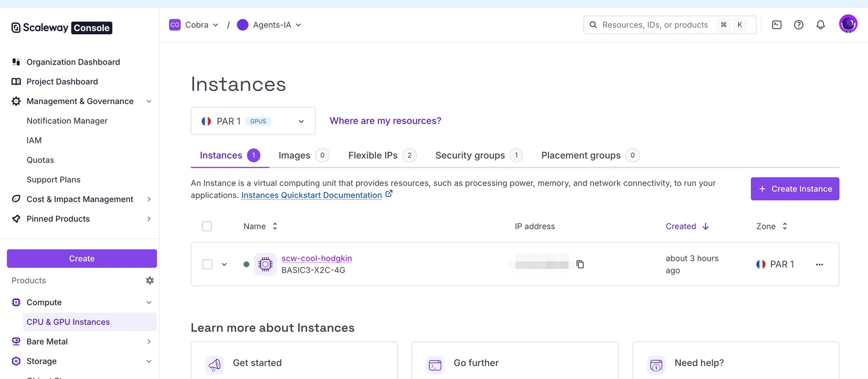Open the scw-cool-hodgkin instance link

point(317,258)
